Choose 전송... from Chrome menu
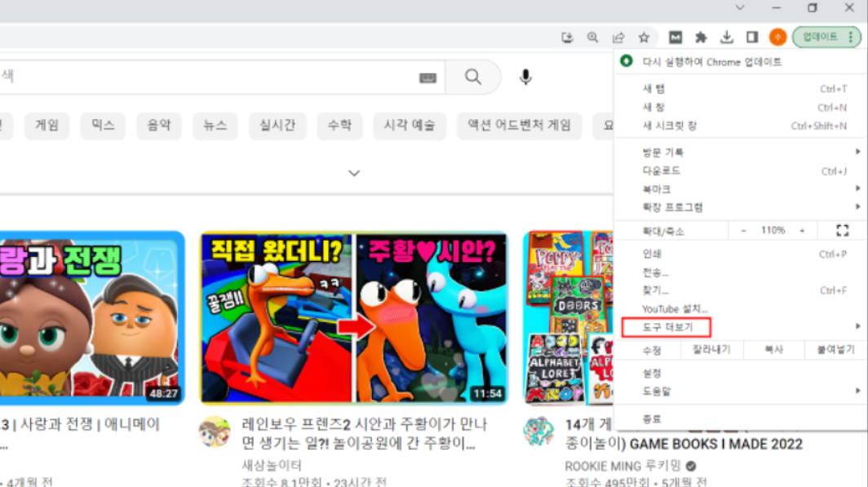 point(741,272)
